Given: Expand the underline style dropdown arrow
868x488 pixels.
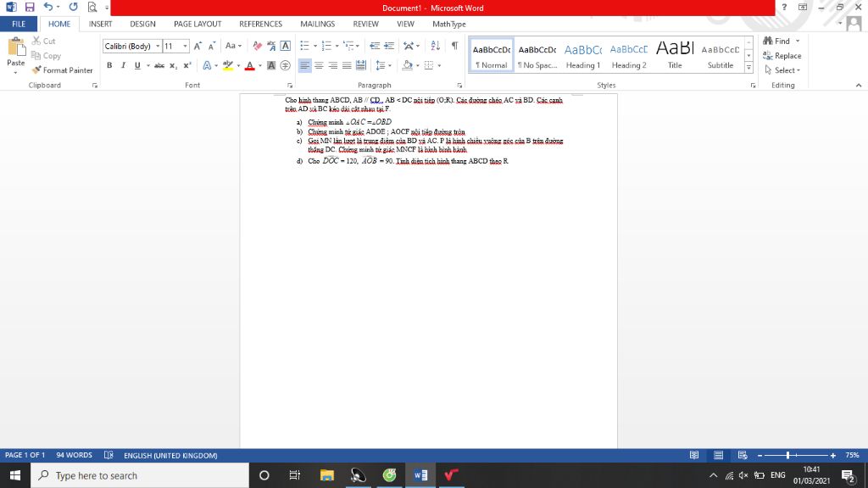Looking at the screenshot, I should [x=147, y=65].
